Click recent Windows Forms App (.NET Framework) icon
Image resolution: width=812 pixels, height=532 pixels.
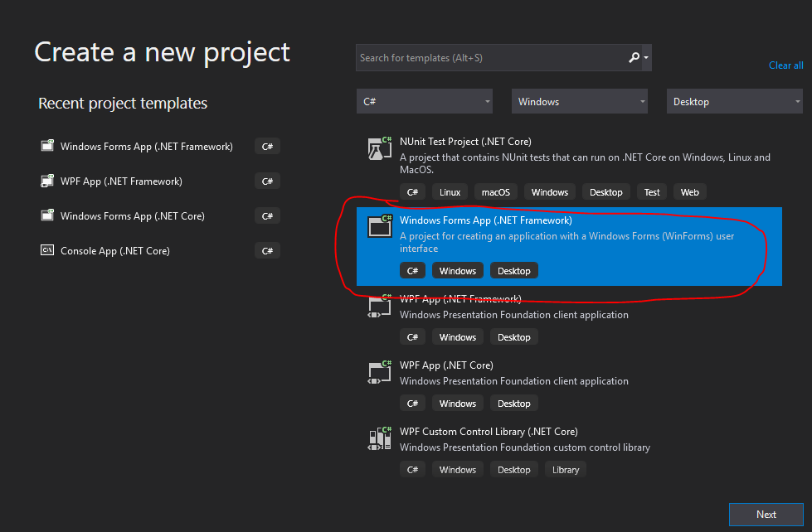pos(47,146)
